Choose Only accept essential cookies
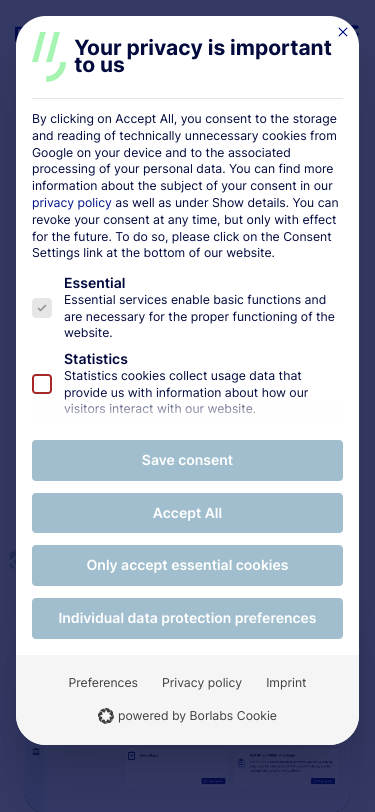 [188, 566]
